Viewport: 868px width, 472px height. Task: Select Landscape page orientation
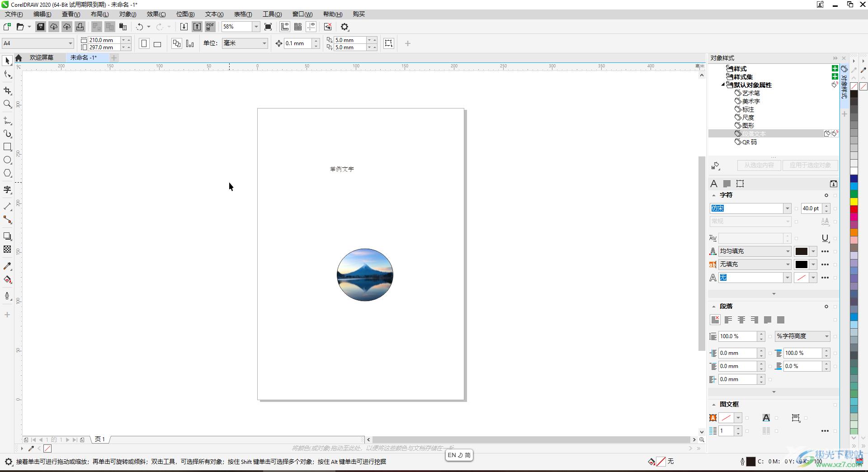pos(157,44)
